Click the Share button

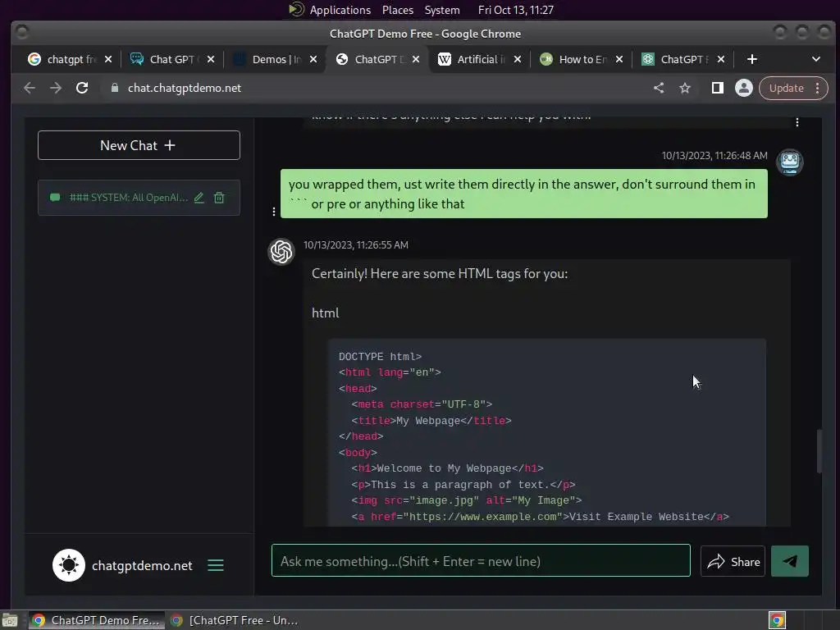click(x=733, y=561)
